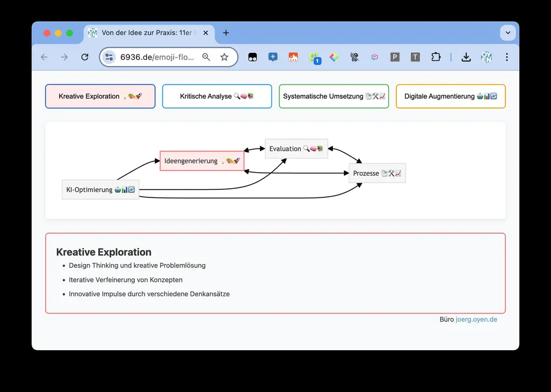Expand the tab search dropdown
This screenshot has height=392, width=551.
[x=508, y=33]
